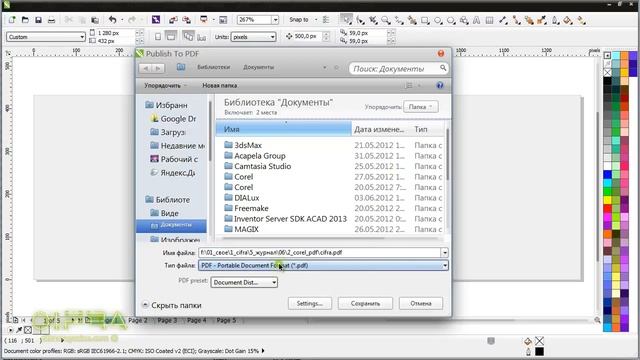Click the Application launcher icon
The image size is (640, 360).
[204, 20]
